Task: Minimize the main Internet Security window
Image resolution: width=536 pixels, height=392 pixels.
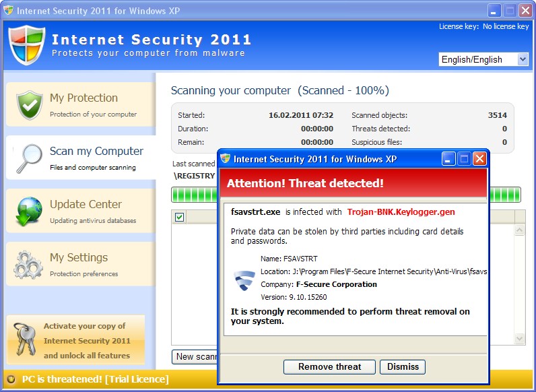Action: (x=494, y=11)
